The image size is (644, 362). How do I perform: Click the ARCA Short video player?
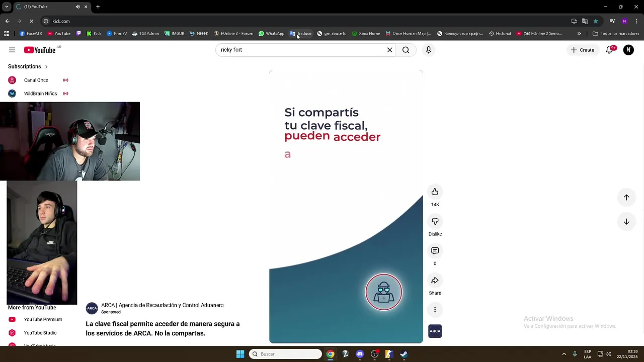[346, 207]
